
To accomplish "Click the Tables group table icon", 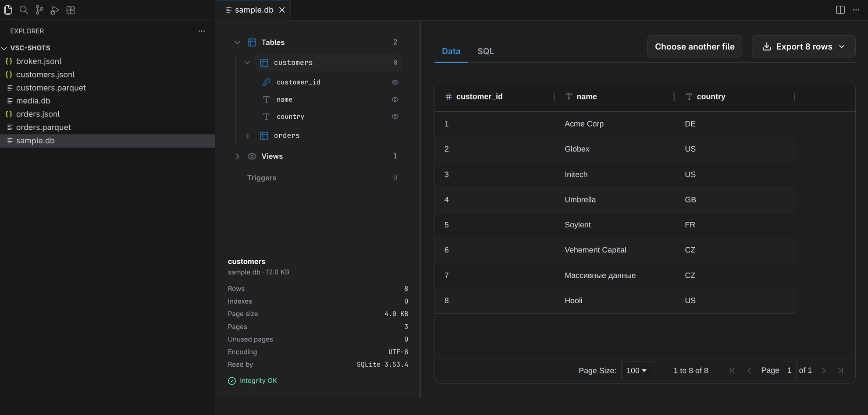I will (252, 43).
